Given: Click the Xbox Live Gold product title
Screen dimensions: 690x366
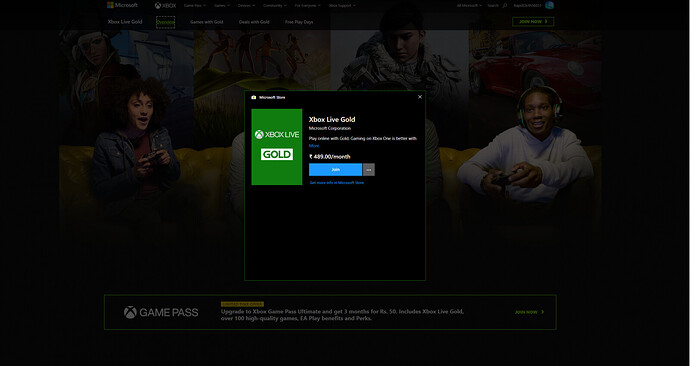Looking at the screenshot, I should [332, 119].
